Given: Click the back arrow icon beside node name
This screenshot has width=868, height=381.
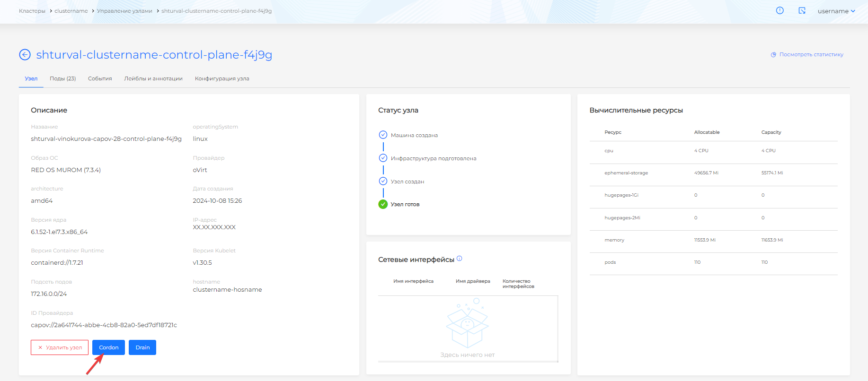Looking at the screenshot, I should point(25,55).
